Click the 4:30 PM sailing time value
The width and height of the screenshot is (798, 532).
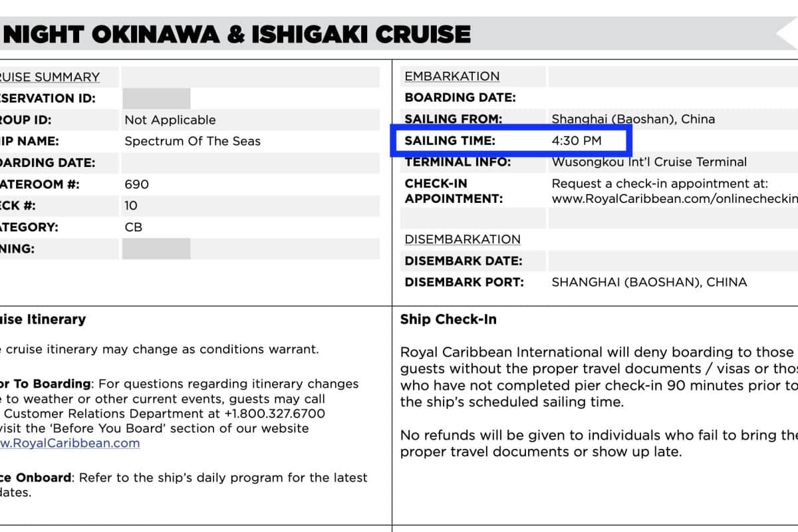tap(576, 140)
